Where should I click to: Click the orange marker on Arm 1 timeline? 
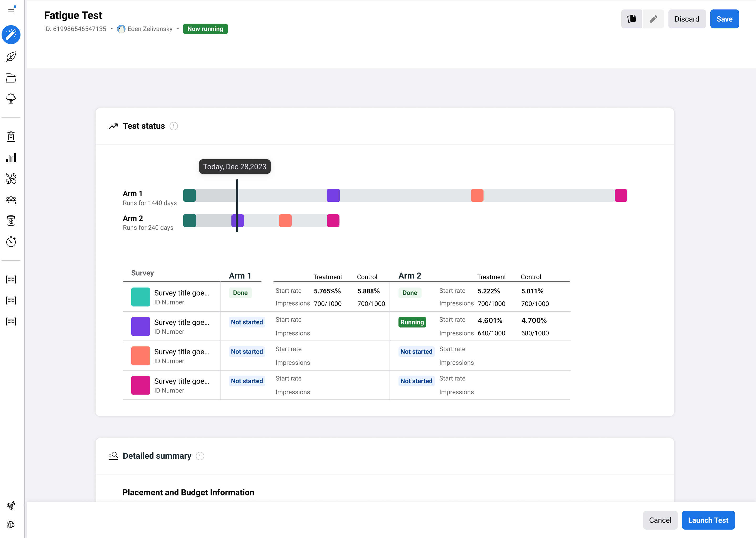point(477,195)
